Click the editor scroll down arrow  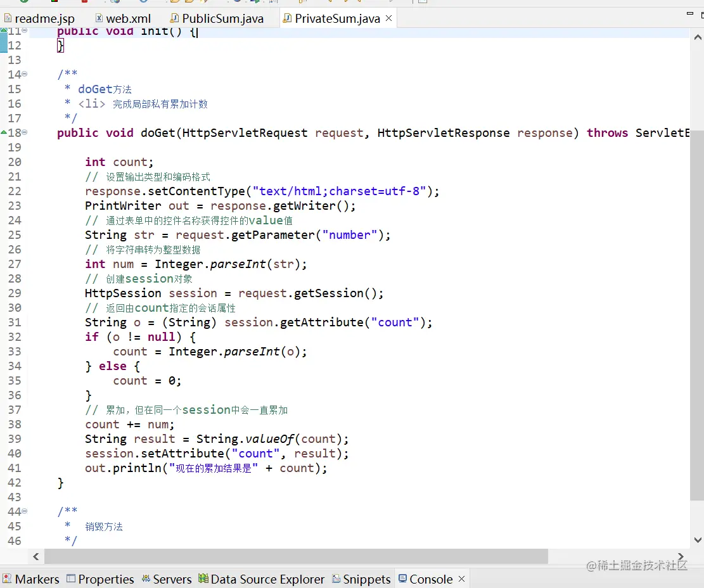tap(697, 539)
